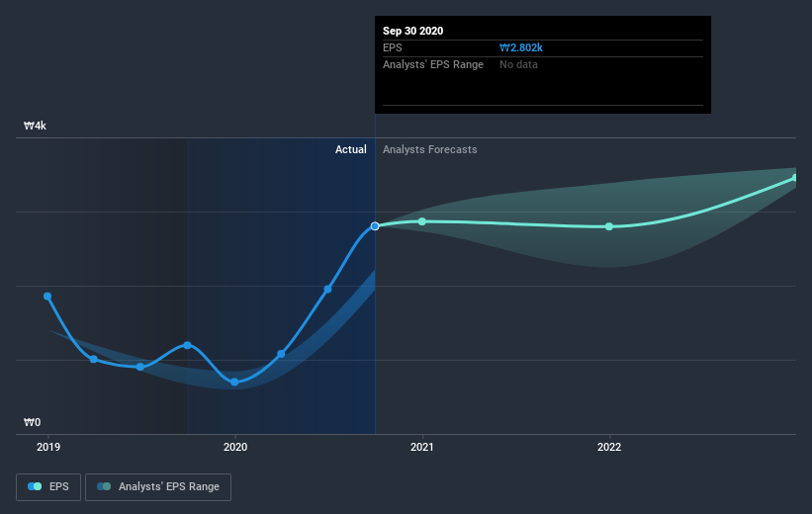Click the ₩2.802k EPS tooltip value
The width and height of the screenshot is (812, 514).
[521, 47]
